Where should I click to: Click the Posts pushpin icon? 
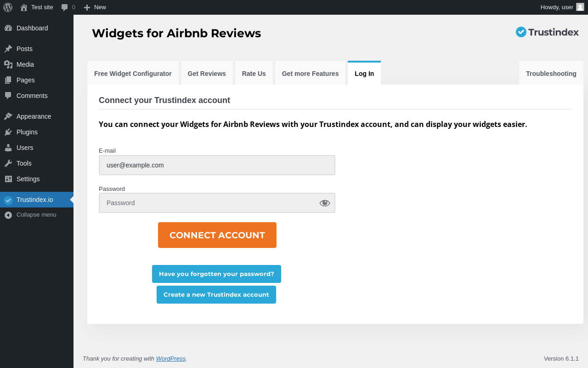pyautogui.click(x=8, y=49)
